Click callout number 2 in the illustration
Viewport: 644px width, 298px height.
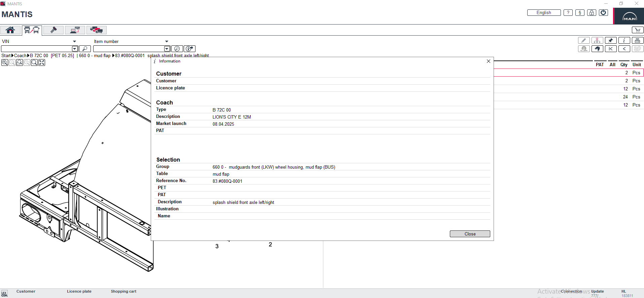click(x=270, y=245)
